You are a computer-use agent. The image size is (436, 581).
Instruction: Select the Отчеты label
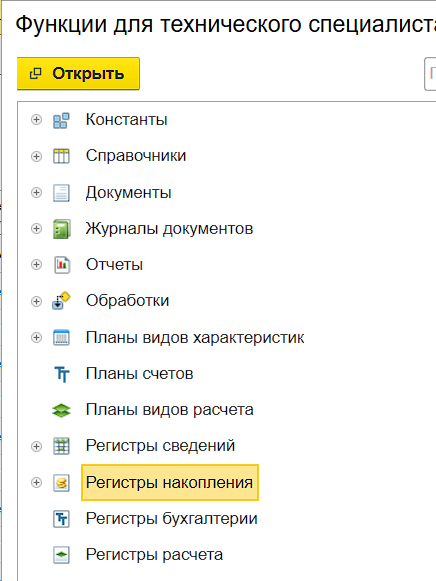(x=114, y=265)
